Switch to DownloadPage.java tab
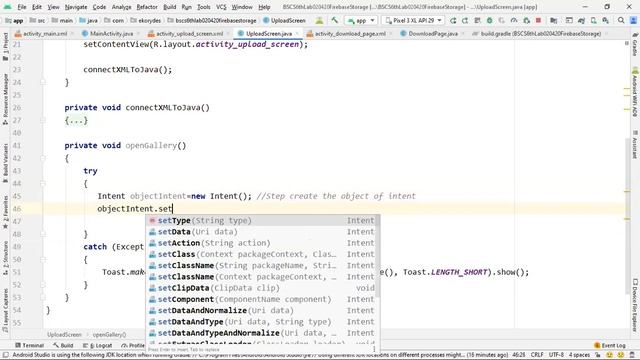Screen dimensions: 640x360 (x=433, y=33)
